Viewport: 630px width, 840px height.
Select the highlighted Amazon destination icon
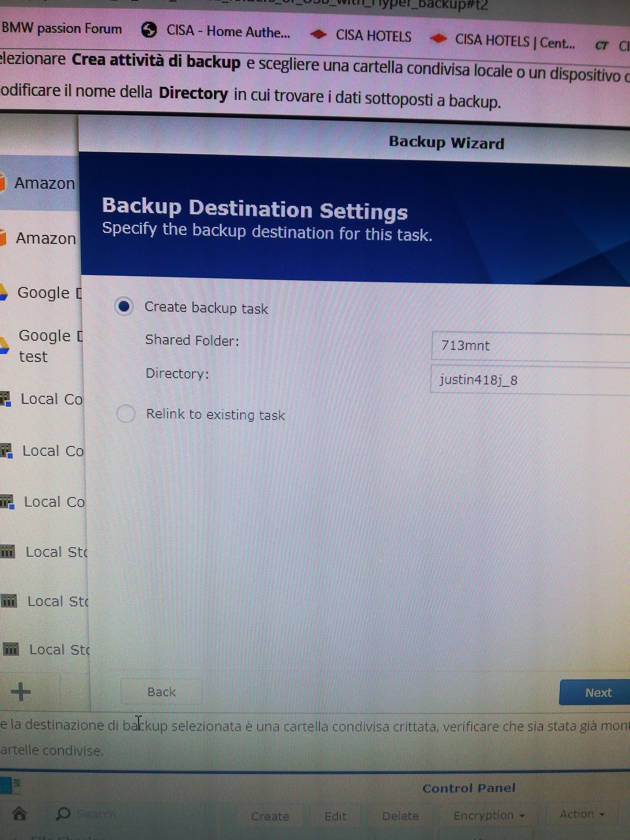[x=2, y=183]
